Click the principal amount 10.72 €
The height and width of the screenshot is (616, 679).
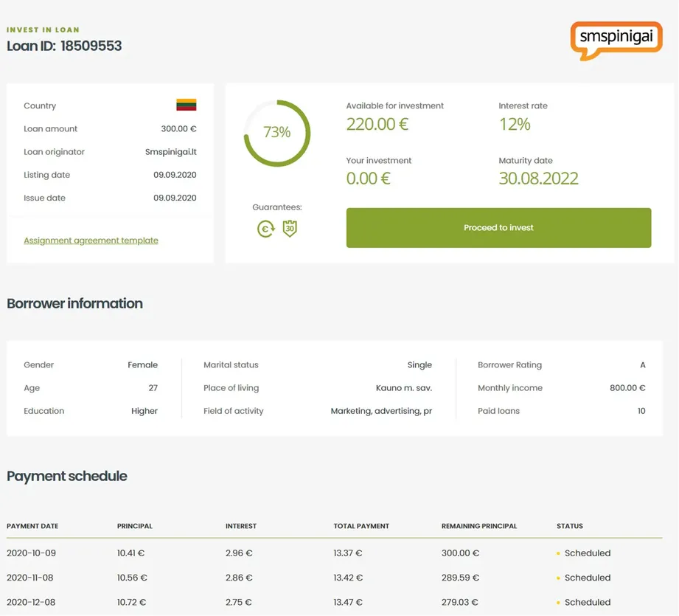[132, 603]
